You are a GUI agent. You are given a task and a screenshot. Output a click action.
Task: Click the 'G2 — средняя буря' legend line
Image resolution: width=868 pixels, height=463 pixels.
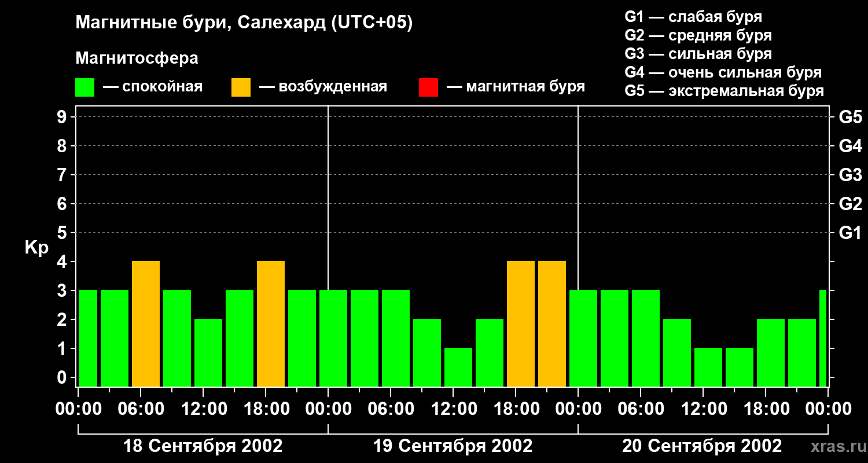click(x=698, y=35)
